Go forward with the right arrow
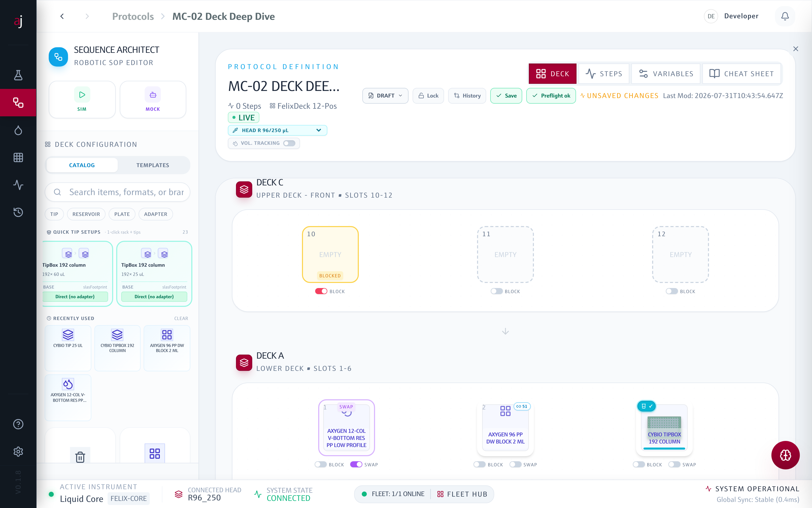This screenshot has height=508, width=812. coord(87,16)
